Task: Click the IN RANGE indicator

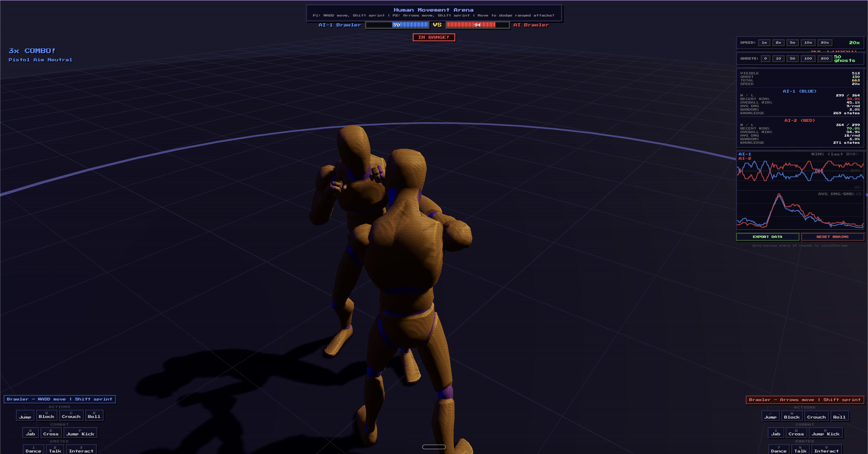Action: tap(434, 37)
